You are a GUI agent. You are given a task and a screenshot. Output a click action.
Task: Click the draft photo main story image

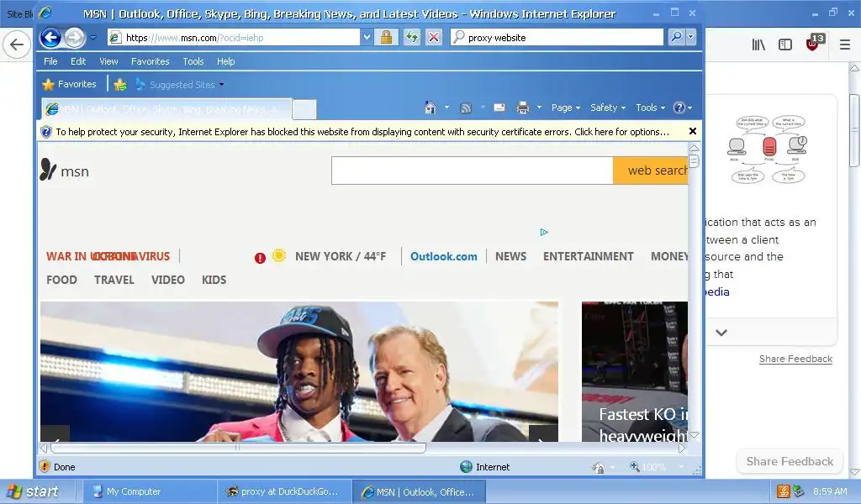coord(299,371)
